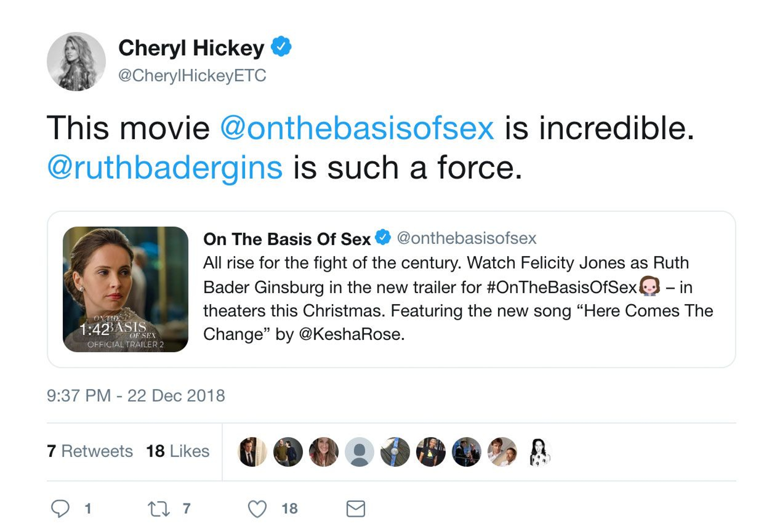Open the @ruthbadergins mention link
The image size is (780, 532).
tap(165, 168)
